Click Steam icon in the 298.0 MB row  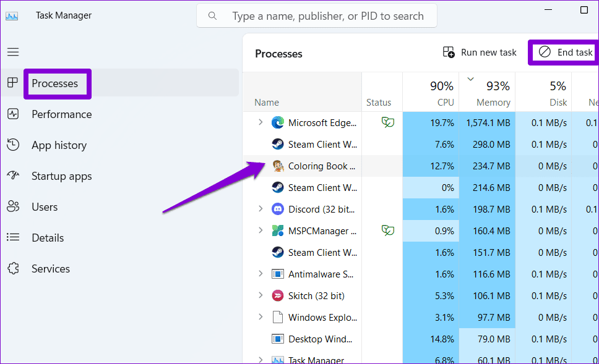[x=278, y=144]
